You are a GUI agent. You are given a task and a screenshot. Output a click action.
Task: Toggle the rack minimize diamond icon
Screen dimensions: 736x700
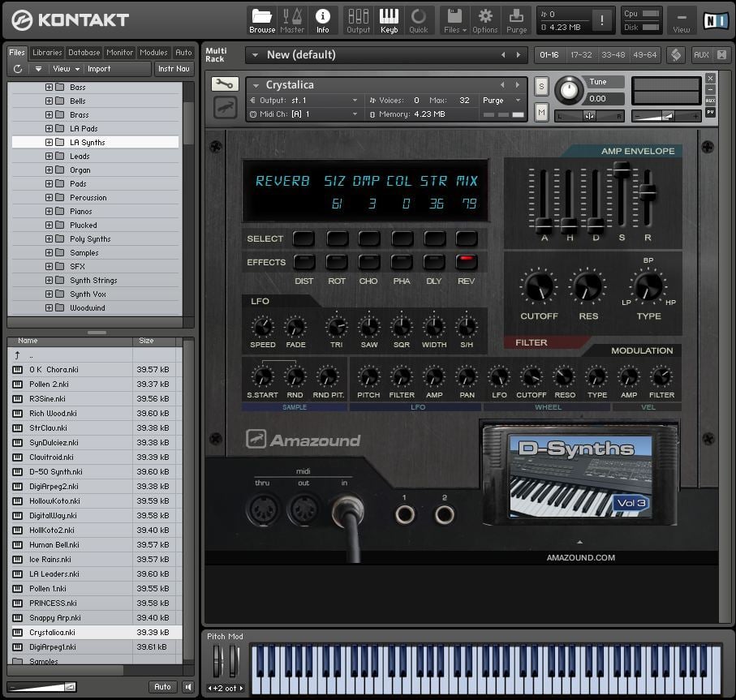tap(676, 55)
